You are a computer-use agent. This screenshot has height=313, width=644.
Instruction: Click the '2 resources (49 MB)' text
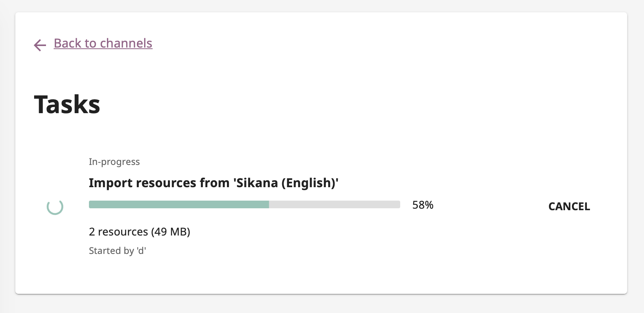point(140,232)
